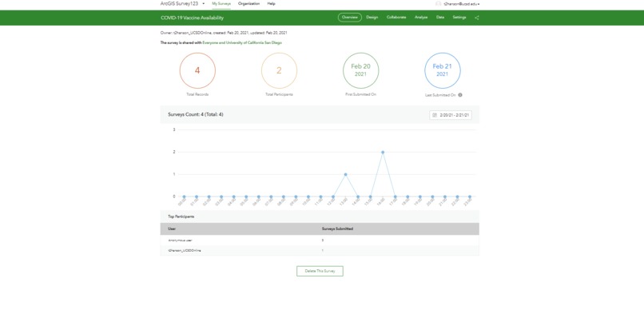Open the Help menu item
The width and height of the screenshot is (644, 314).
[271, 4]
